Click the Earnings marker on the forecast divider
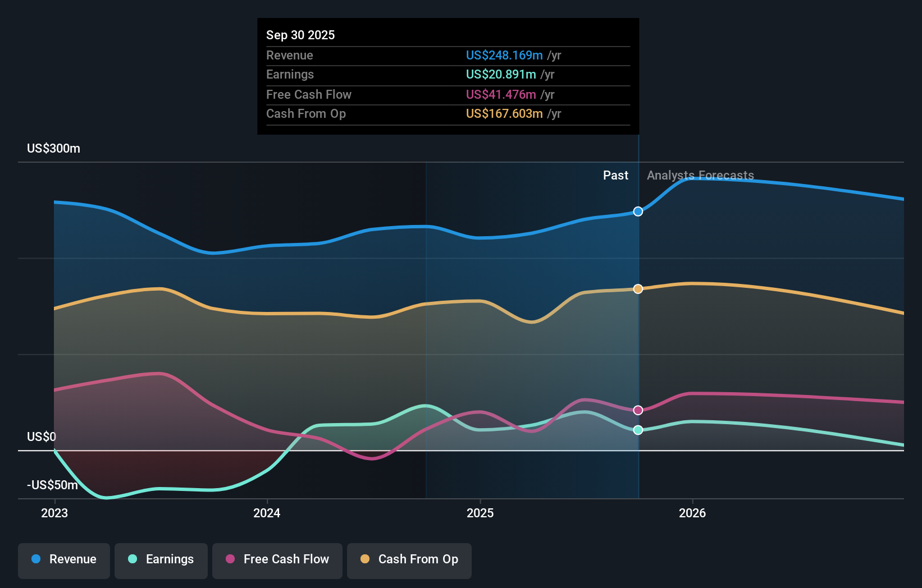This screenshot has width=922, height=588. coord(637,430)
